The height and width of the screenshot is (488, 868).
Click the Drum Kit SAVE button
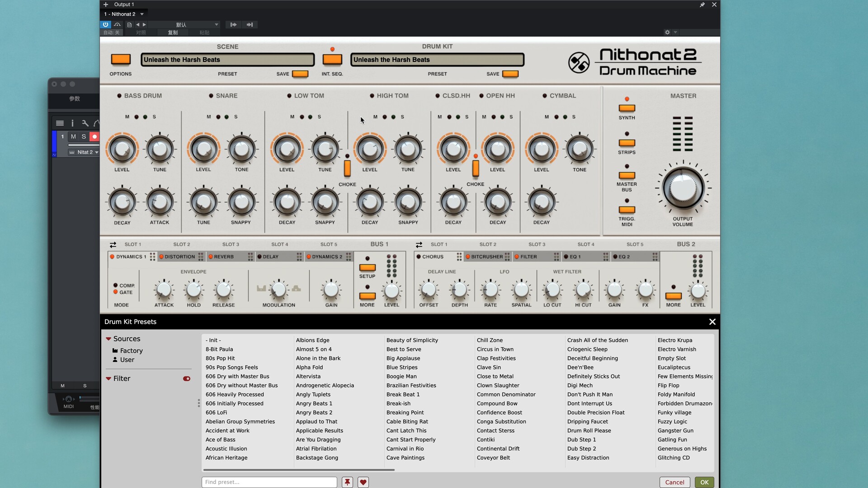(510, 74)
